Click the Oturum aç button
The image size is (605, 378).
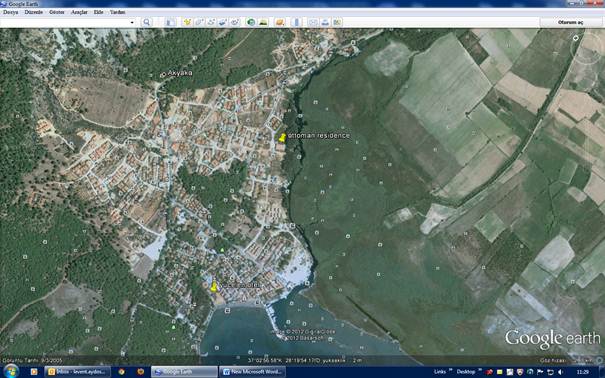point(570,22)
